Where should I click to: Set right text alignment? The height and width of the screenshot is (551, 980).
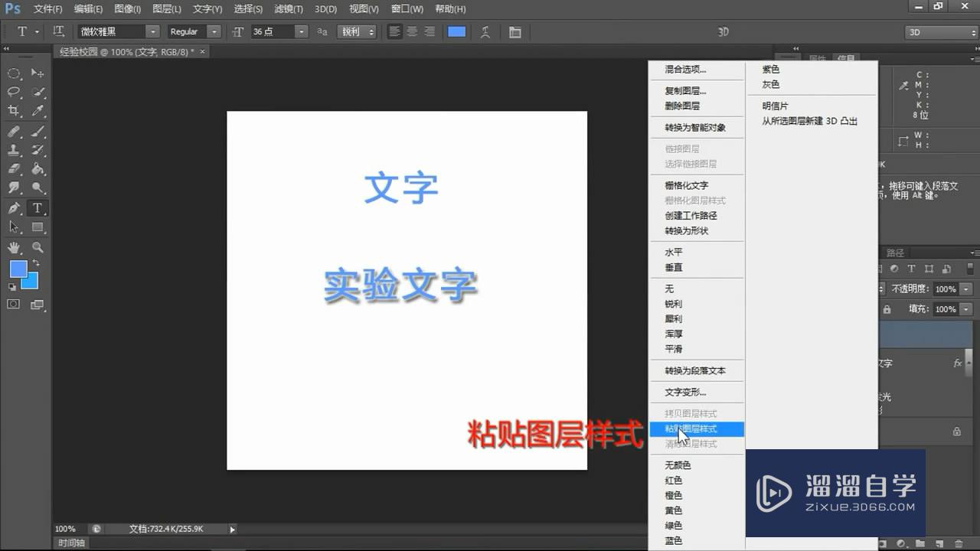tap(430, 32)
